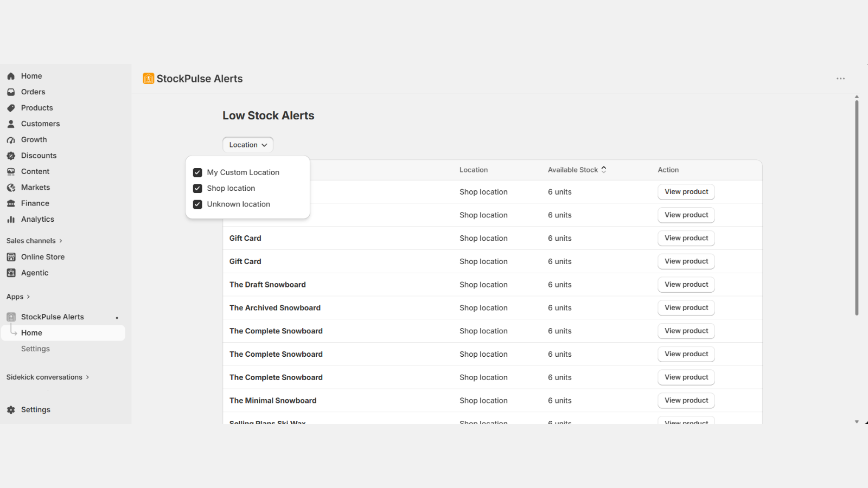Click the Growth gauge icon
868x488 pixels.
click(x=11, y=140)
